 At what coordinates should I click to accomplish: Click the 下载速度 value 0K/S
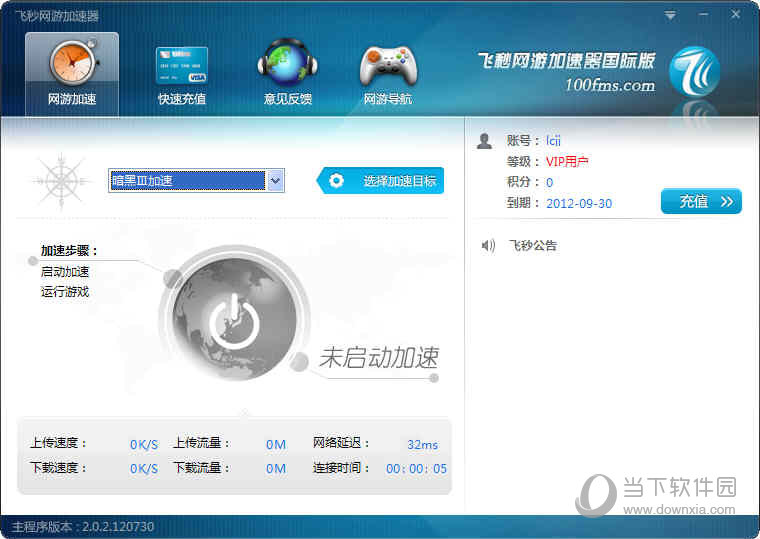[x=144, y=468]
